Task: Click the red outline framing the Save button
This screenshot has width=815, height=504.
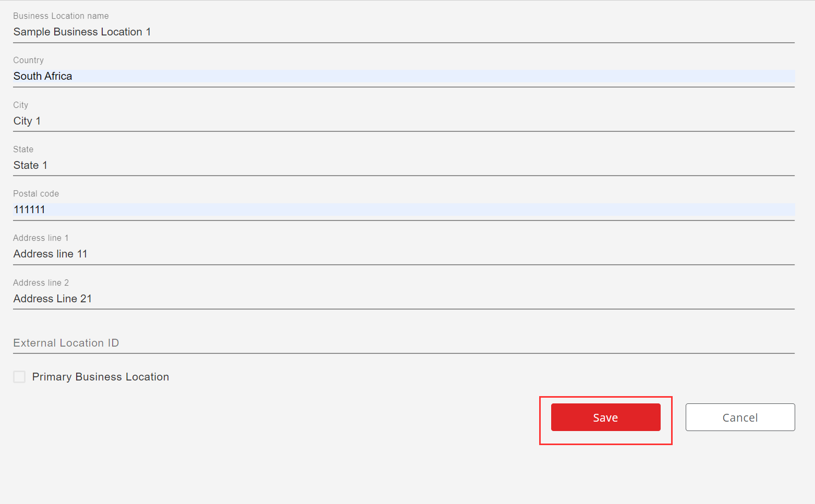Action: tap(606, 397)
